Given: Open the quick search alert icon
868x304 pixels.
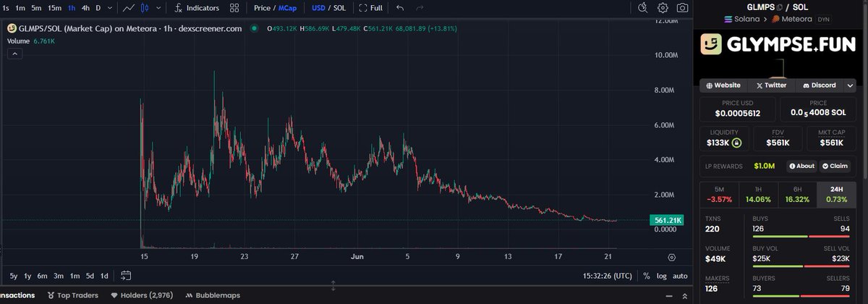Looking at the screenshot, I should click(644, 8).
